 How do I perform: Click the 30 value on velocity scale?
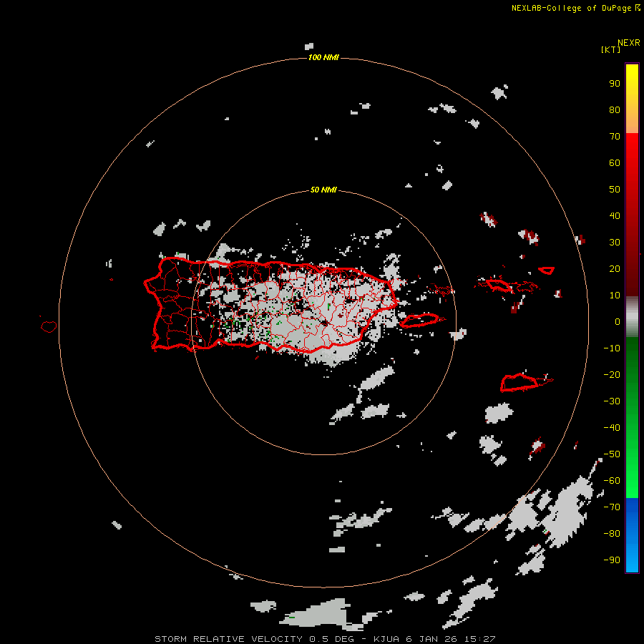pos(615,243)
